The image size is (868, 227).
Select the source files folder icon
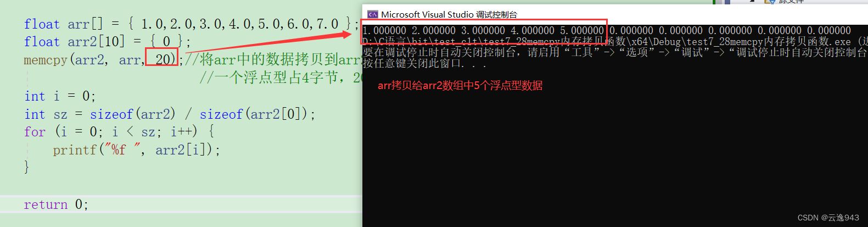point(770,2)
